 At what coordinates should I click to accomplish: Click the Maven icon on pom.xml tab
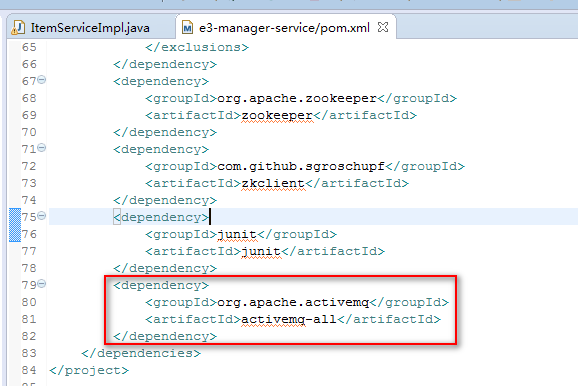click(x=187, y=28)
